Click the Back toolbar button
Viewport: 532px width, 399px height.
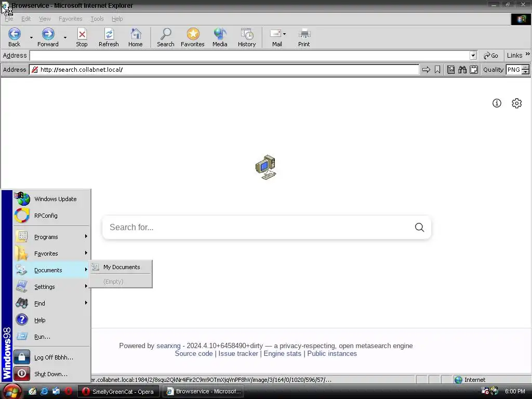coord(14,37)
